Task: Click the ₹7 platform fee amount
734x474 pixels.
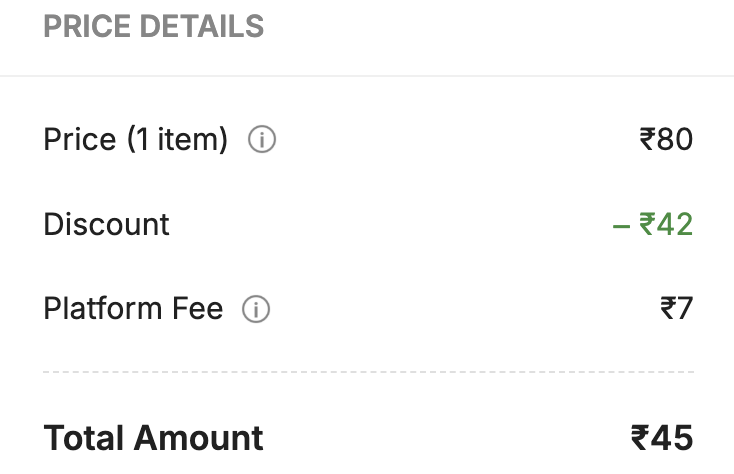Action: (x=677, y=309)
